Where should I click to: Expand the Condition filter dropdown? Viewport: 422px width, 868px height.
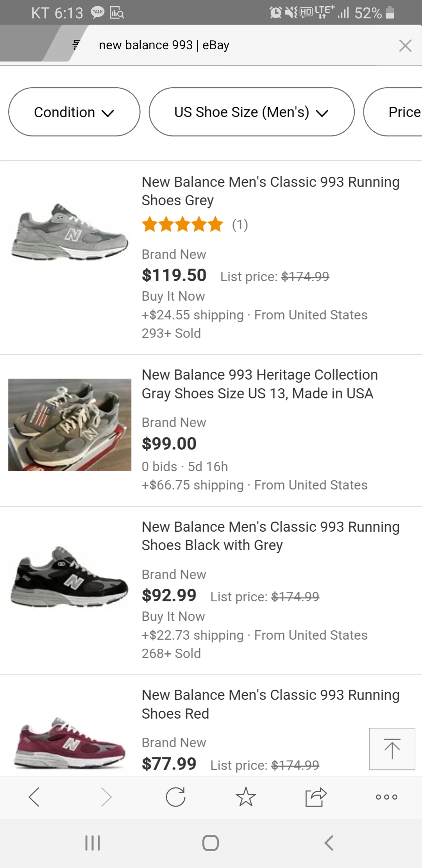click(74, 112)
